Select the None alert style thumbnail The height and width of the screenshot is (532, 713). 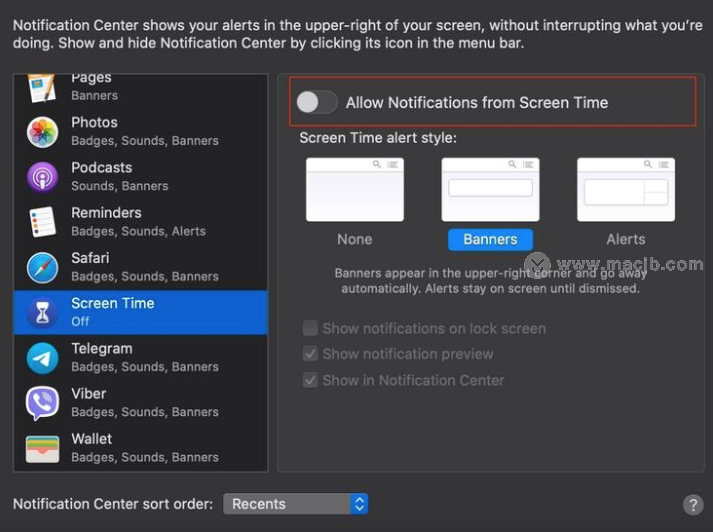click(x=355, y=190)
